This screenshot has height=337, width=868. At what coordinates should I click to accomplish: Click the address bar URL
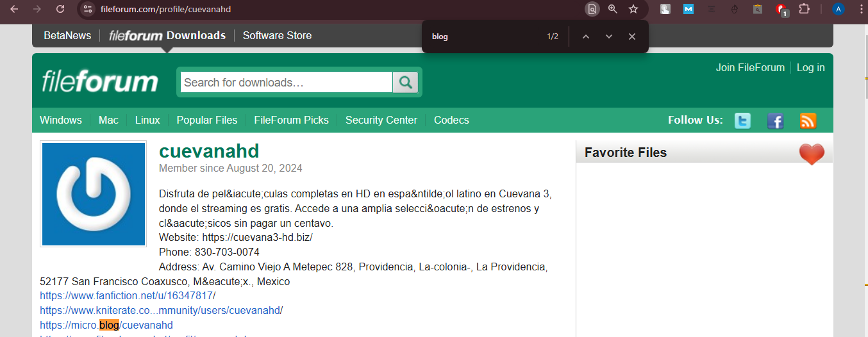[x=165, y=9]
